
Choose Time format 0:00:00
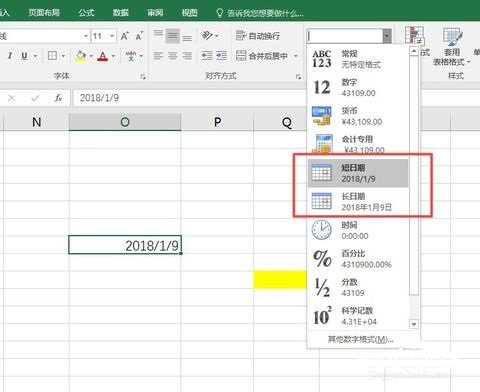tap(358, 230)
